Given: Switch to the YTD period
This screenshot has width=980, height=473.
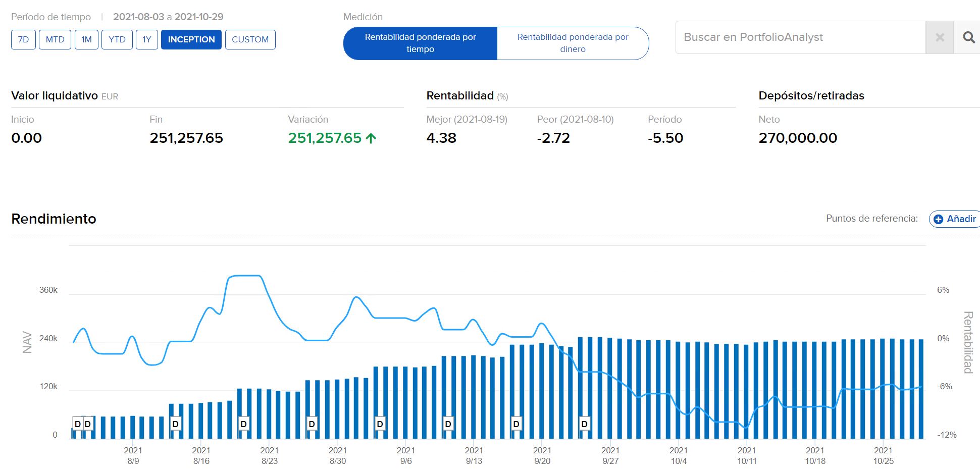Looking at the screenshot, I should [x=117, y=39].
